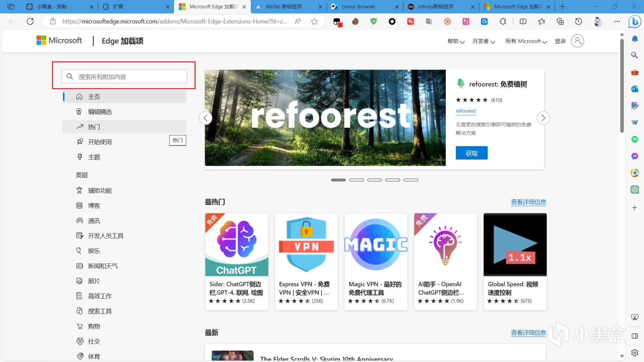Show next carousel slide with right arrow
The image size is (644, 362).
tap(543, 118)
